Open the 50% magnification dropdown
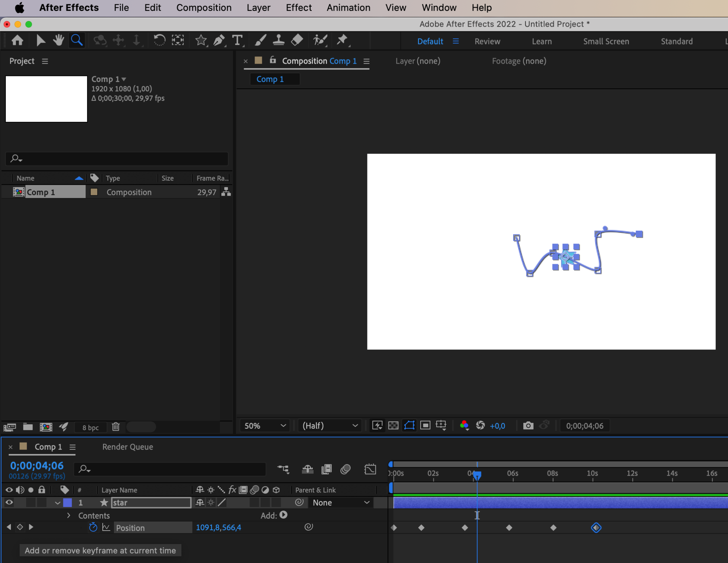 [x=265, y=425]
